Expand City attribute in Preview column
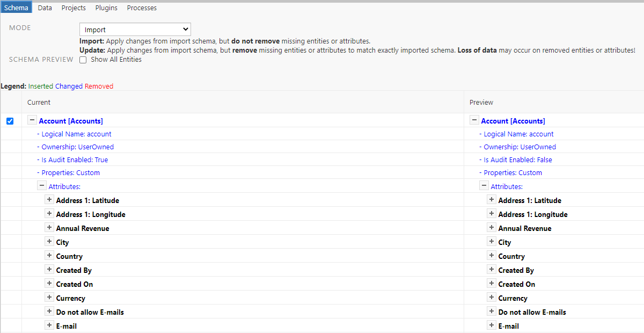644x333 pixels. pos(491,242)
